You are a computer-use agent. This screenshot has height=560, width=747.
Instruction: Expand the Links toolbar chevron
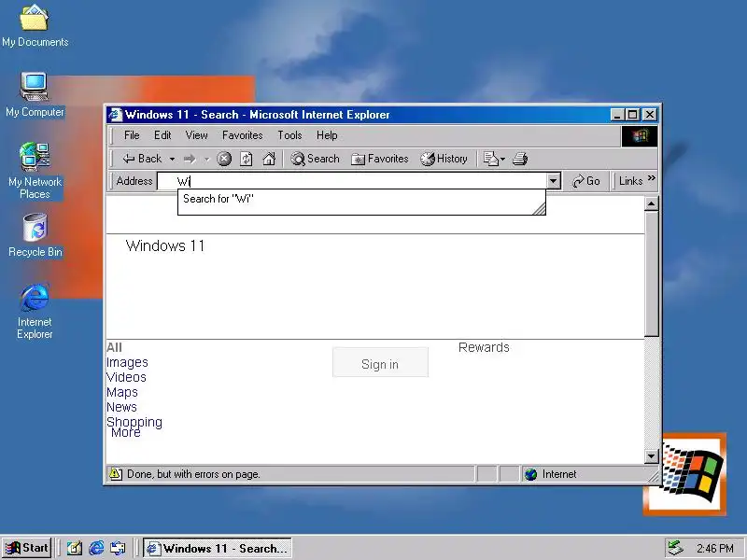[x=652, y=178]
